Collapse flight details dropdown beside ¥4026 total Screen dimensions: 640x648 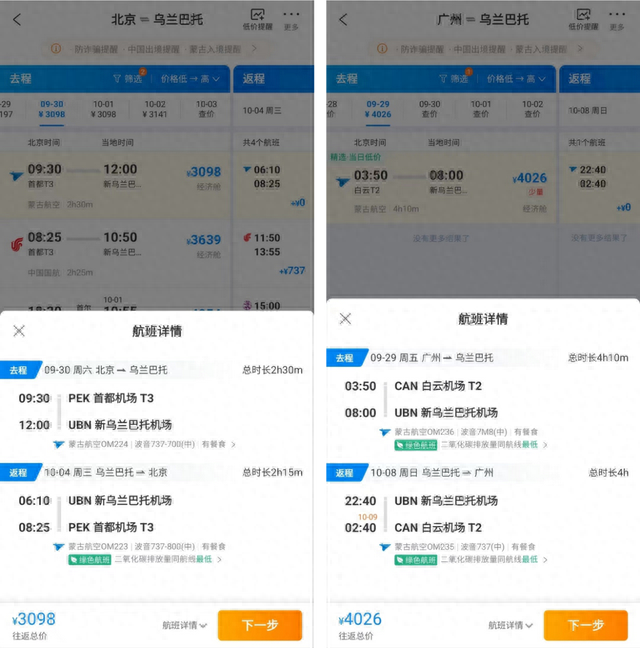510,625
